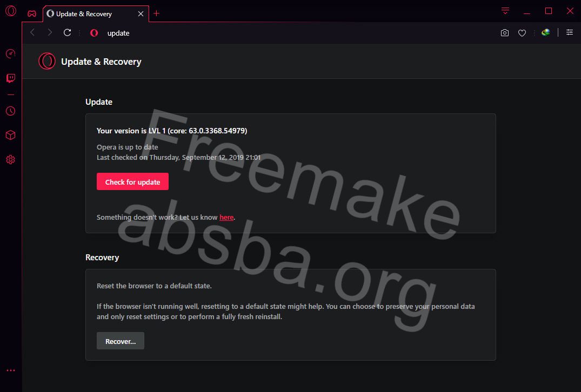Open Settings gear icon in the sidebar
Screen dimensions: 581x392
11,159
